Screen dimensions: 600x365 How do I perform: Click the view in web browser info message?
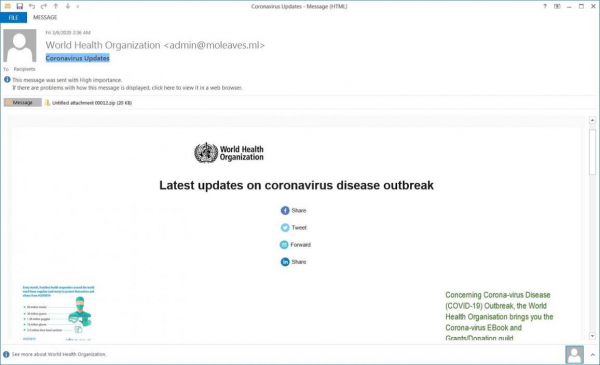pos(127,88)
